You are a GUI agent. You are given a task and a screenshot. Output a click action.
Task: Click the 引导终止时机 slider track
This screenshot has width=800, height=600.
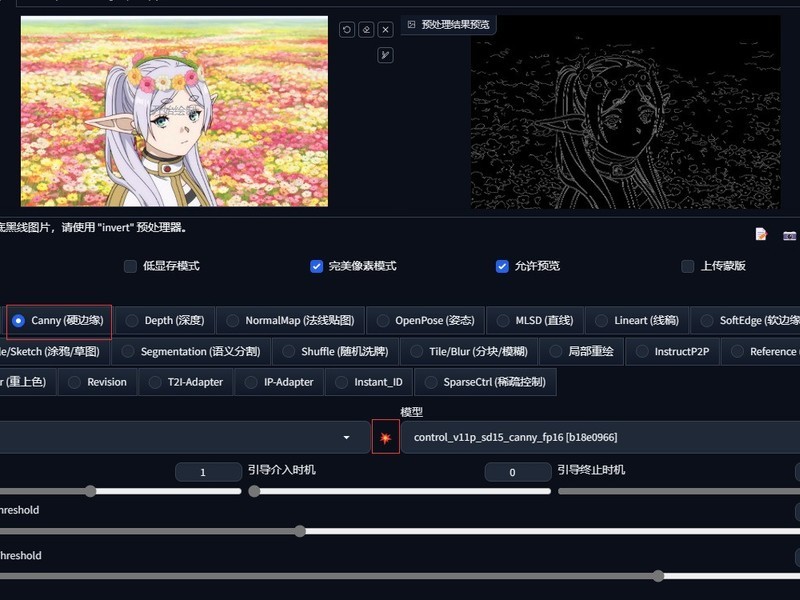(679, 491)
